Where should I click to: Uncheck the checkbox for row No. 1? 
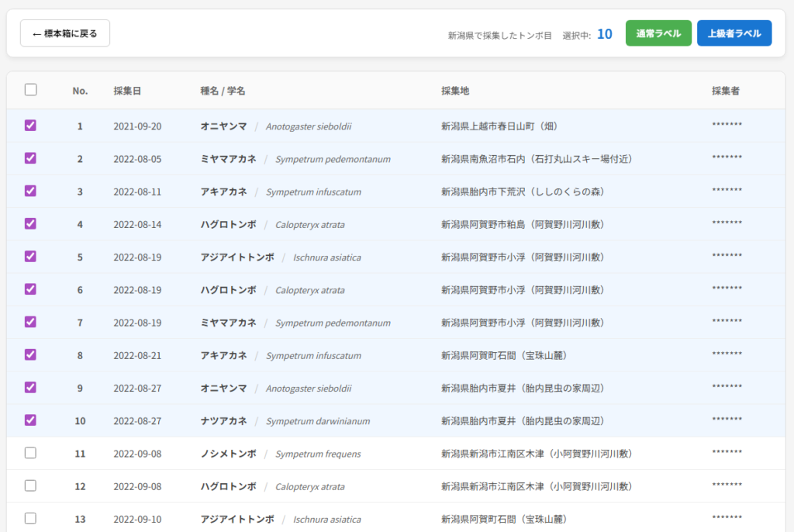pos(31,125)
